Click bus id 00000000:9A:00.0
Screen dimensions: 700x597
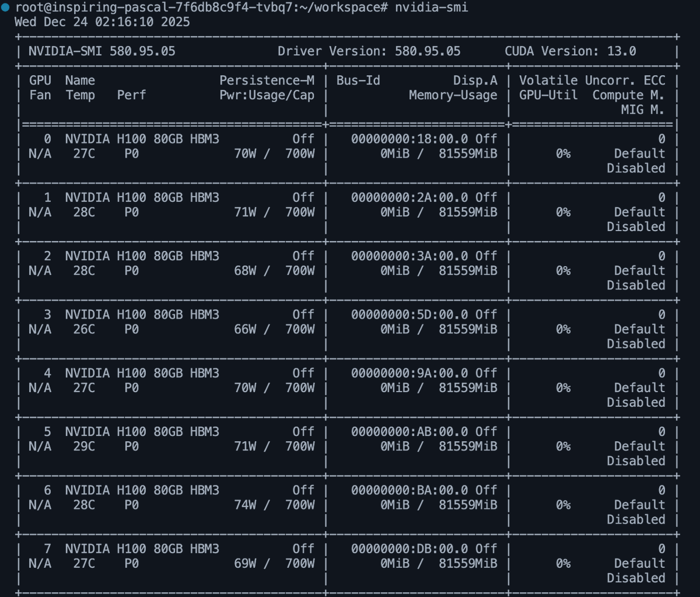point(409,373)
